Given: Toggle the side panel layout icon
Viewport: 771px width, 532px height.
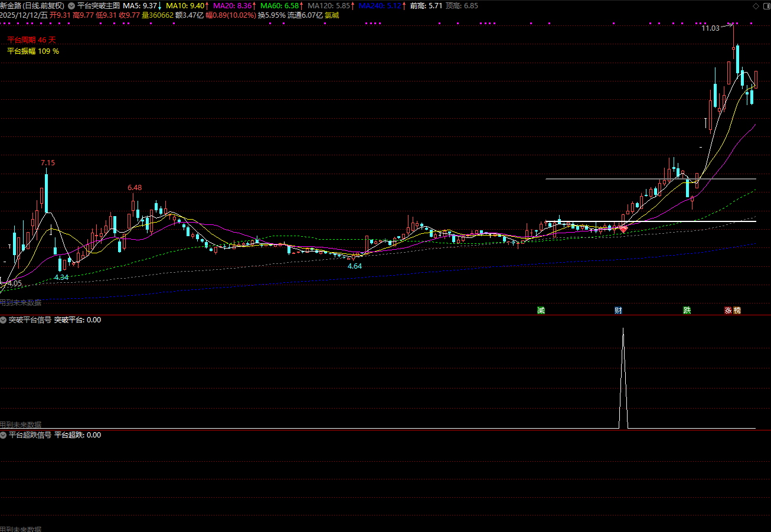Looking at the screenshot, I should pyautogui.click(x=766, y=6).
